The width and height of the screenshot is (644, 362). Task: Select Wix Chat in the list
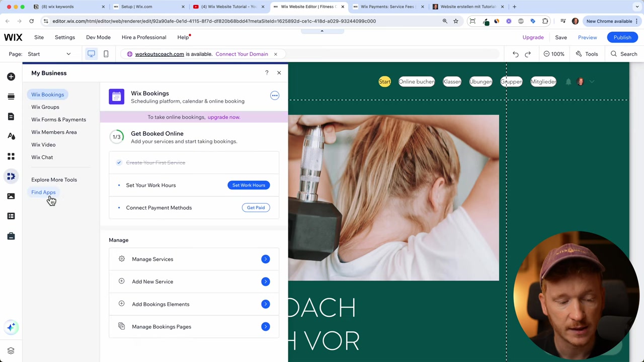[42, 157]
